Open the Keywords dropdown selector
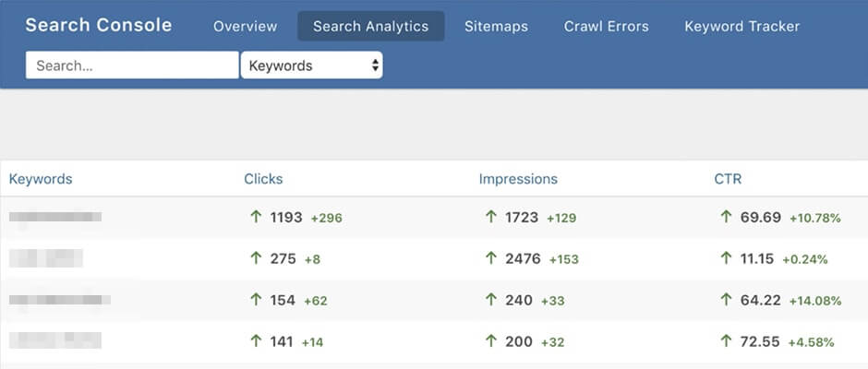This screenshot has height=369, width=868. point(311,65)
